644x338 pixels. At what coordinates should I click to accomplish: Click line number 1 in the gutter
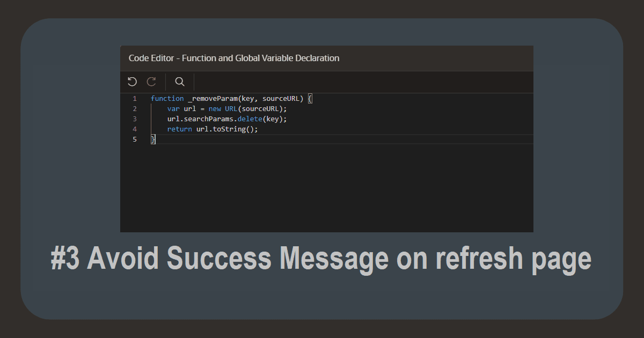tap(135, 99)
